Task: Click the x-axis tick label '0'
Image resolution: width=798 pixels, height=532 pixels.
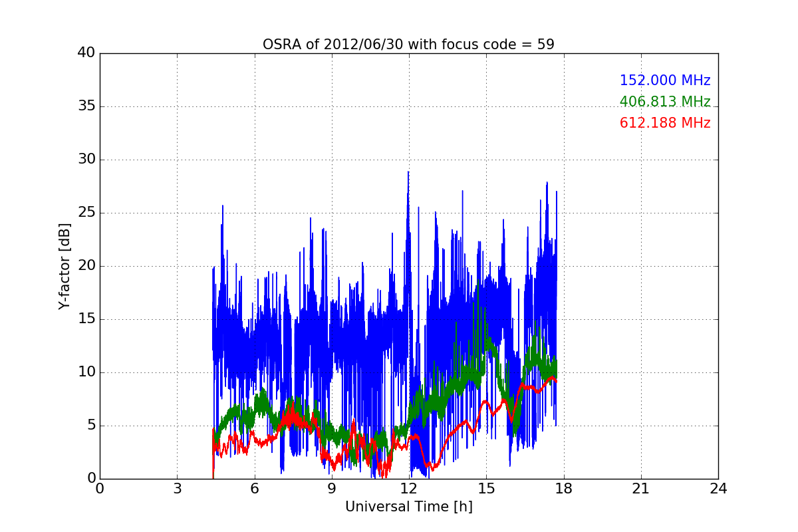Action: pos(100,489)
